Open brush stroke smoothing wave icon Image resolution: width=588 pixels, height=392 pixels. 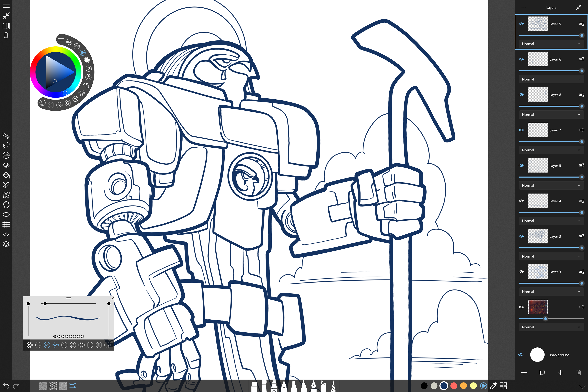(38, 345)
